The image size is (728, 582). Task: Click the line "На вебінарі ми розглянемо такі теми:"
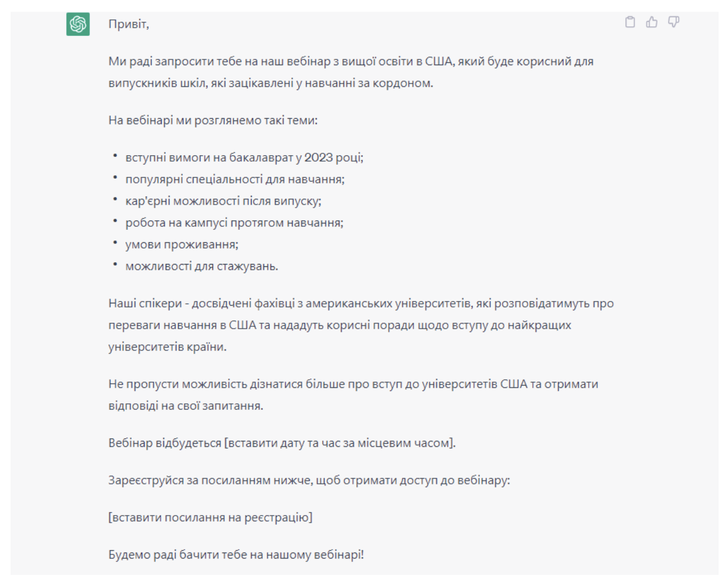(213, 121)
